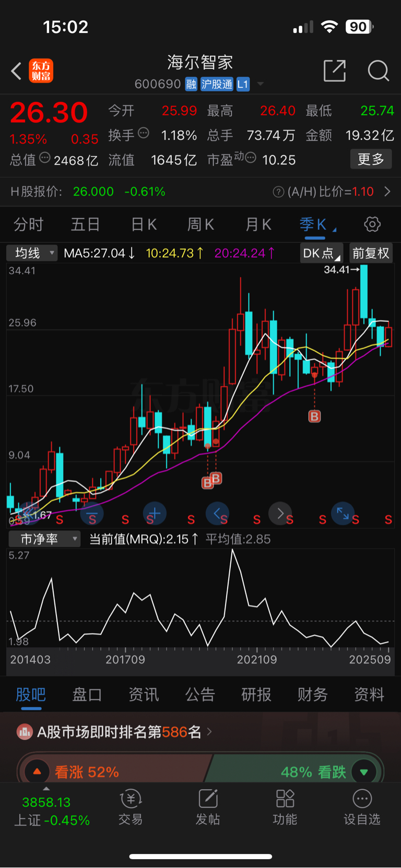The width and height of the screenshot is (401, 868).
Task: Move chart right with arrow button
Action: (280, 514)
